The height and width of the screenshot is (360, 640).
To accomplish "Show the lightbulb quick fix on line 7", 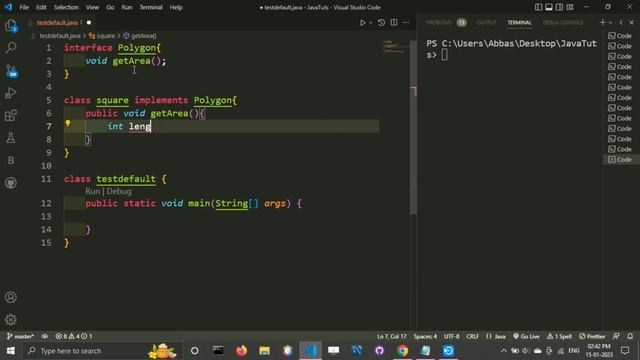I will click(68, 123).
